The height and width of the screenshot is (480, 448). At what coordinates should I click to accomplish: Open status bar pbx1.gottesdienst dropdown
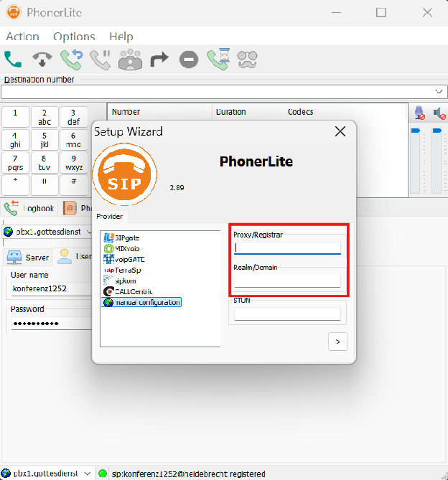88,474
